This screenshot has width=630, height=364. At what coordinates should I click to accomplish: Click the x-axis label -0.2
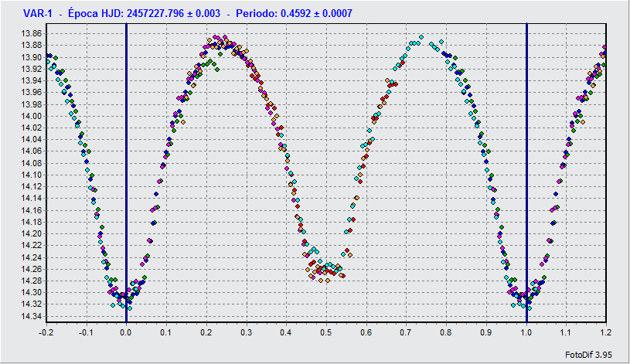pyautogui.click(x=46, y=332)
